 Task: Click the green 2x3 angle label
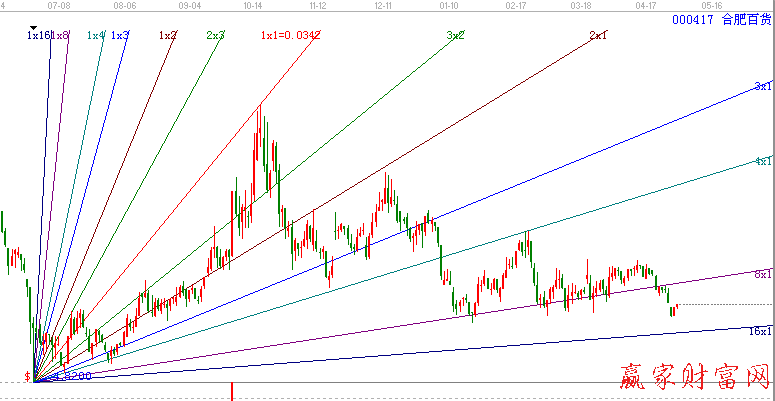[x=215, y=36]
